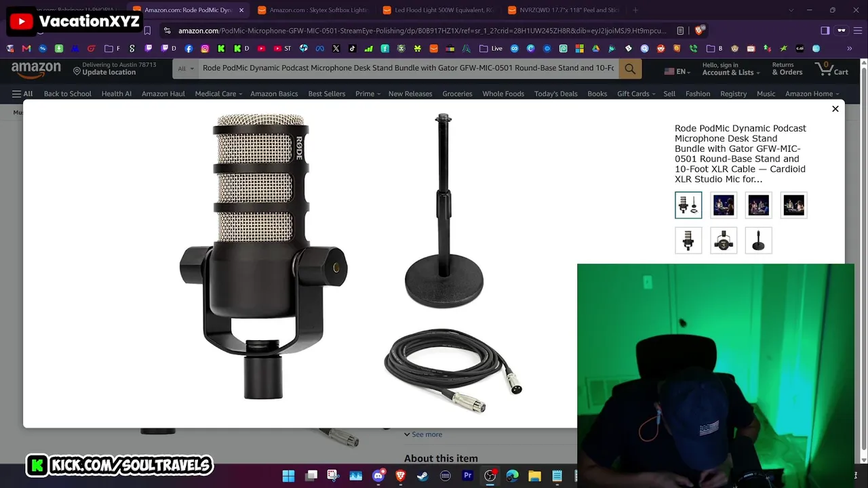This screenshot has height=488, width=868.
Task: Expand the Gift Cards navigation dropdown
Action: pyautogui.click(x=636, y=94)
